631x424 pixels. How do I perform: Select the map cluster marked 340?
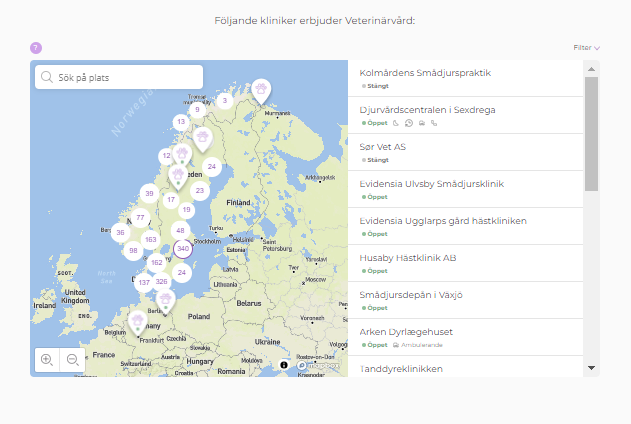182,248
